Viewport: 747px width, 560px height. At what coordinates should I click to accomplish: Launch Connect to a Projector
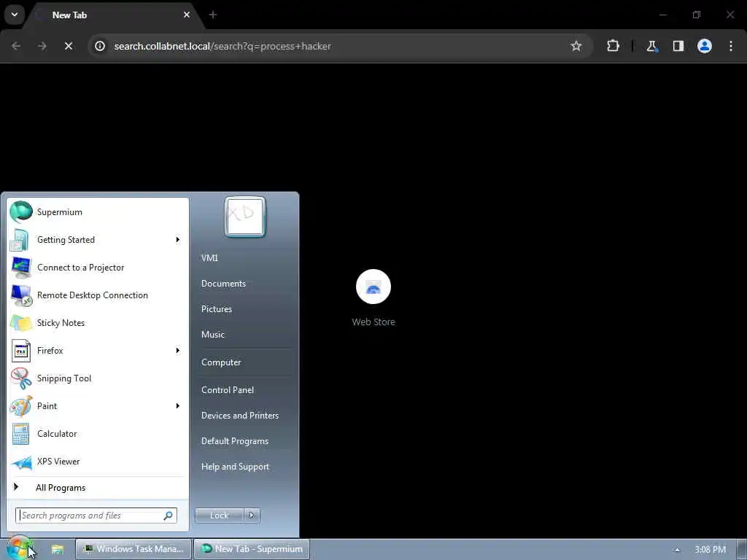click(x=98, y=268)
